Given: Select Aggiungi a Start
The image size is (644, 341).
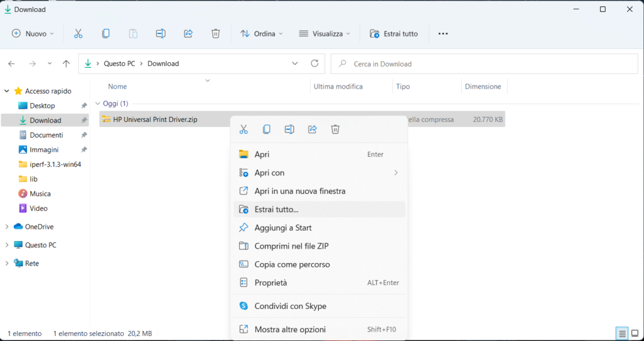Looking at the screenshot, I should pyautogui.click(x=319, y=228).
